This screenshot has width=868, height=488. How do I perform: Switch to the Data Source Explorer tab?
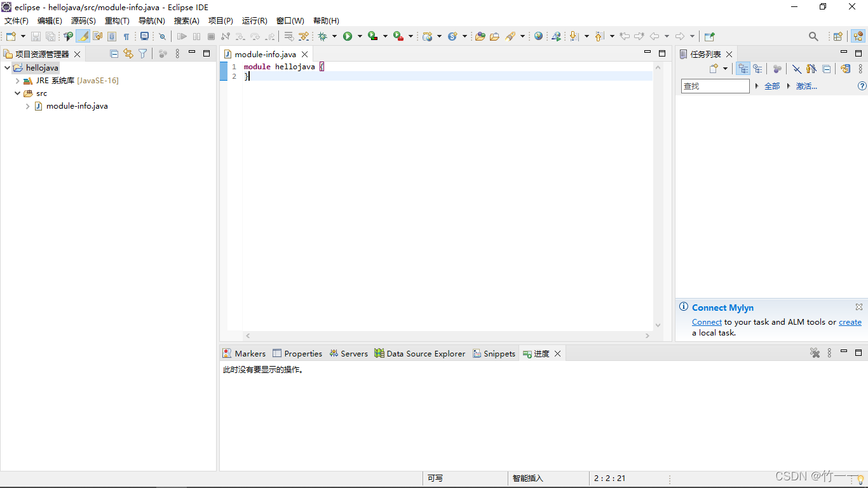pyautogui.click(x=420, y=353)
